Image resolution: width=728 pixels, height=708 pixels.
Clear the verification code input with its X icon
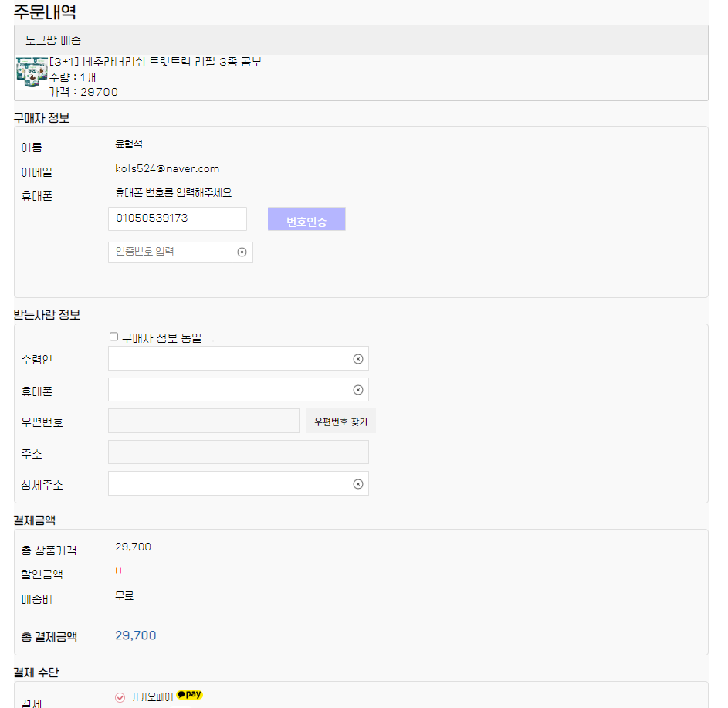242,252
